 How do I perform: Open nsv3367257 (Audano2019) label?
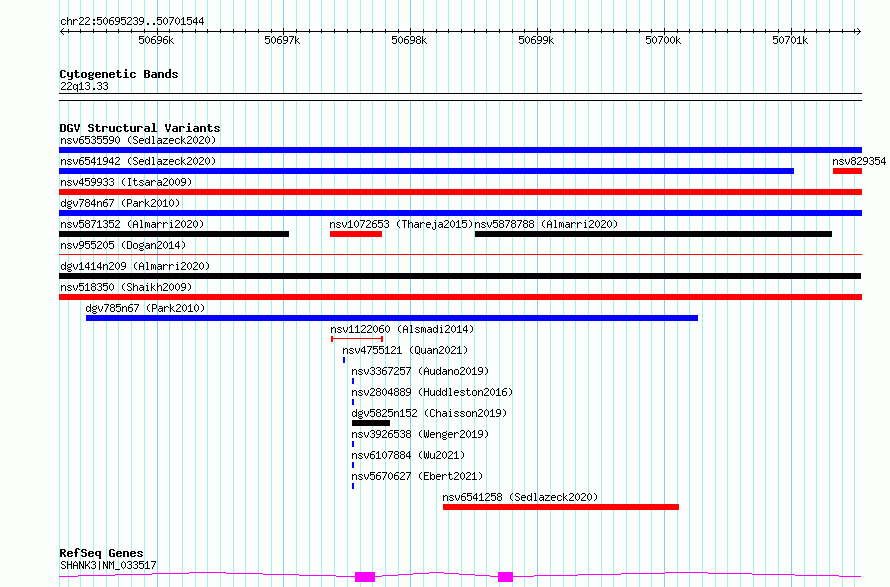420,371
